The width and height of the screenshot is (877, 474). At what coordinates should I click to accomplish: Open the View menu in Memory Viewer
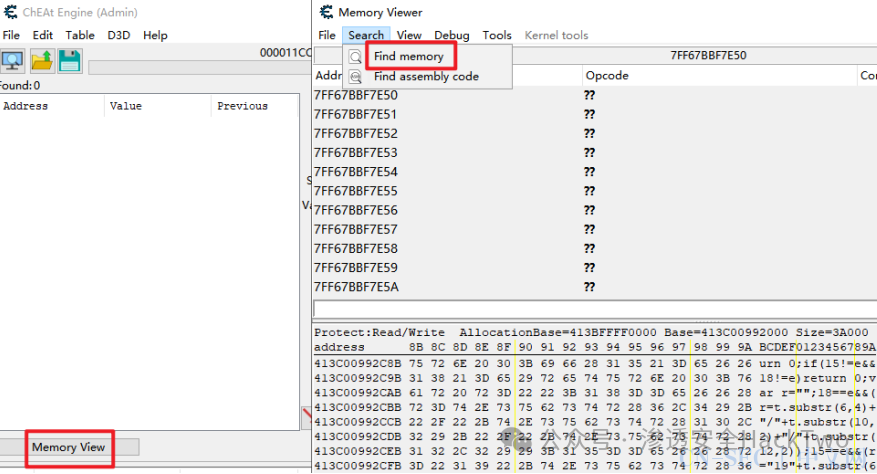pyautogui.click(x=409, y=35)
